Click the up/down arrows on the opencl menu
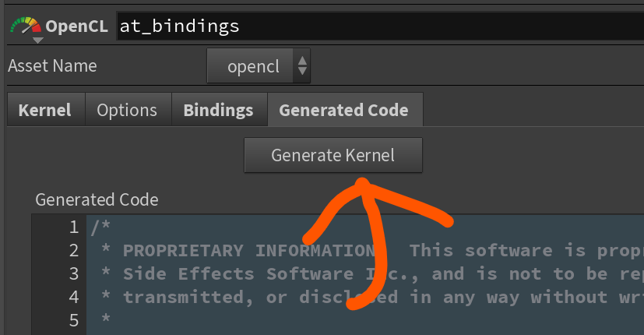This screenshot has width=644, height=335. 301,66
